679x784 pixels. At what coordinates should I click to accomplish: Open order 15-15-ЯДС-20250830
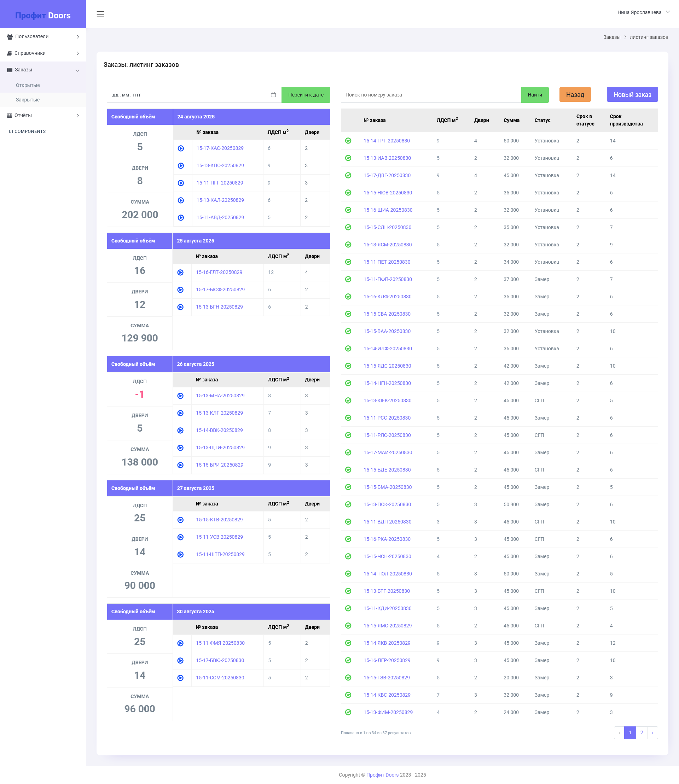(x=387, y=366)
